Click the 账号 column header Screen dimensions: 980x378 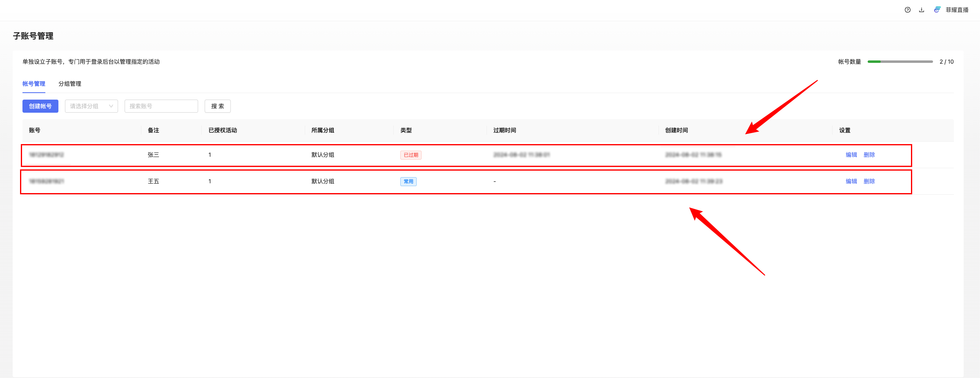coord(35,130)
